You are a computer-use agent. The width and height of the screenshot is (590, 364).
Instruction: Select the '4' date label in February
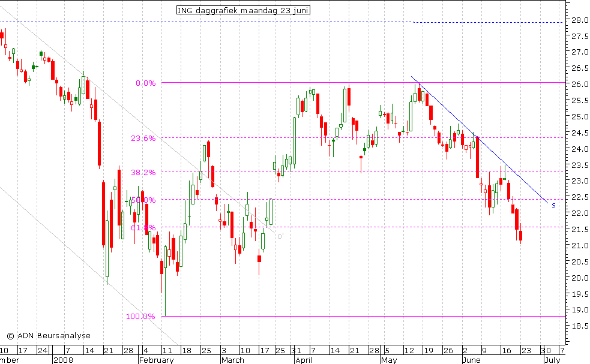click(x=146, y=350)
